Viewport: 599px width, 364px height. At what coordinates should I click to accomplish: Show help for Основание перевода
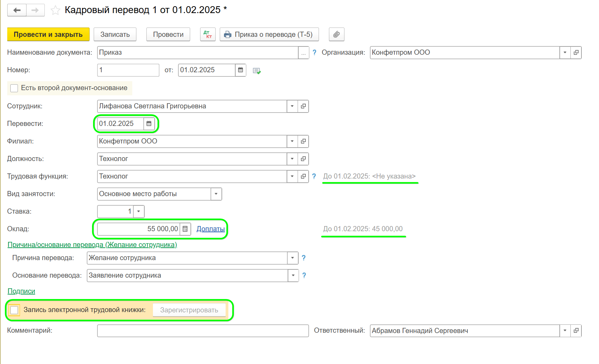click(x=304, y=276)
